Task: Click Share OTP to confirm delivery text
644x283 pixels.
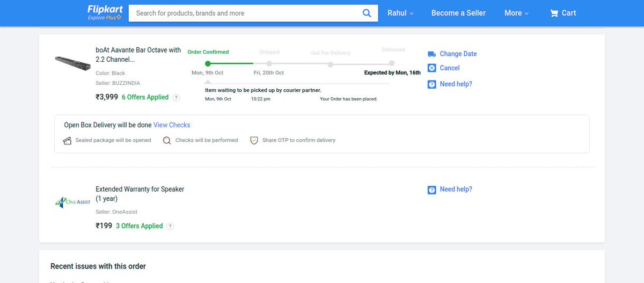Action: [x=299, y=140]
